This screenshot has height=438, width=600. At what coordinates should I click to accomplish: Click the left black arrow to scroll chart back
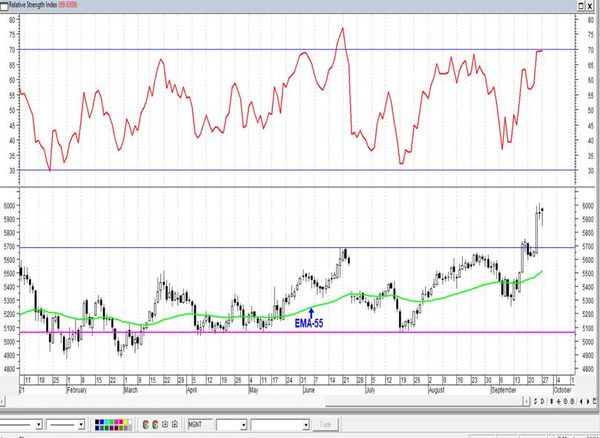coord(581,401)
